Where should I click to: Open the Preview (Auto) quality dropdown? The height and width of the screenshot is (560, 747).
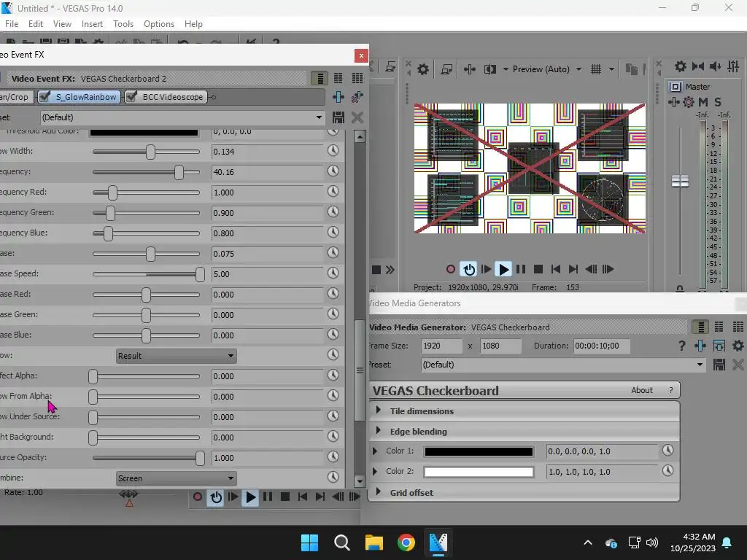[547, 69]
